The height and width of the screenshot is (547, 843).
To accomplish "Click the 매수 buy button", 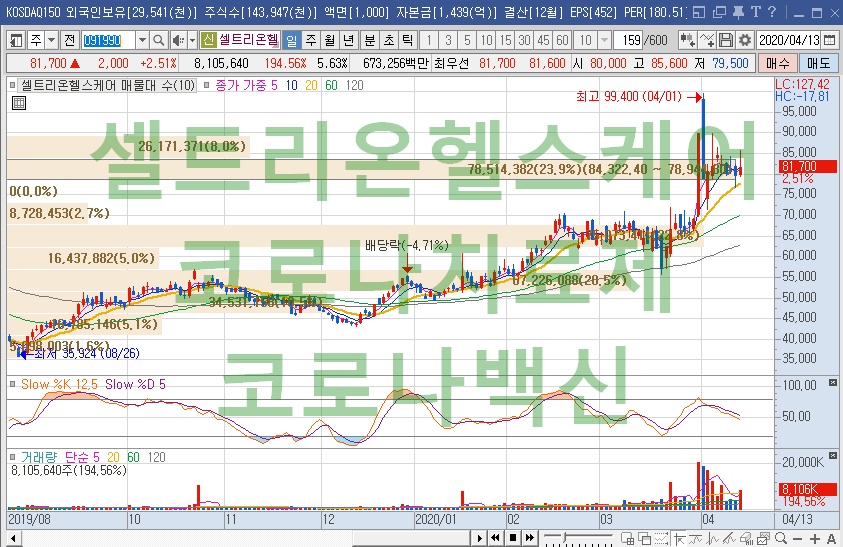I will (777, 63).
